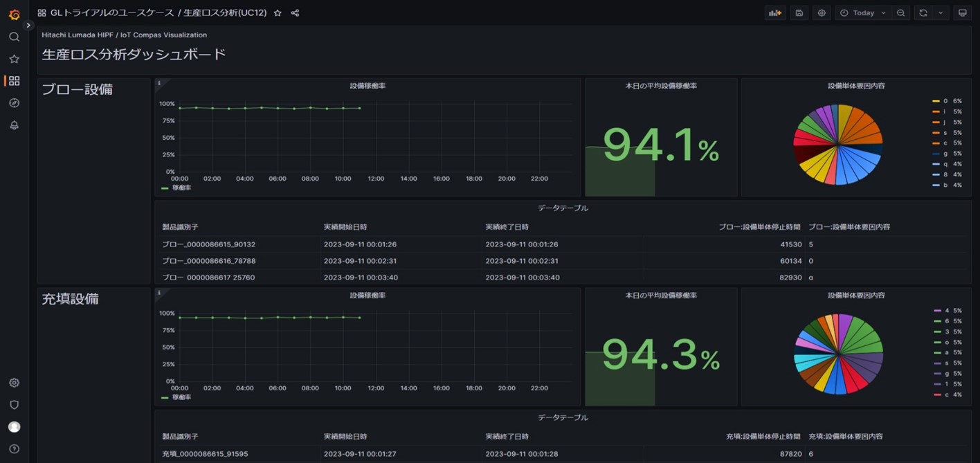Click the refresh dashboard button
Viewport: 980px width, 463px height.
click(x=923, y=13)
